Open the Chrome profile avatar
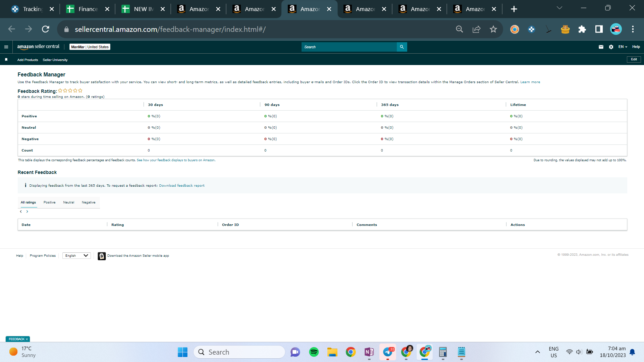Image resolution: width=644 pixels, height=362 pixels. point(616,29)
